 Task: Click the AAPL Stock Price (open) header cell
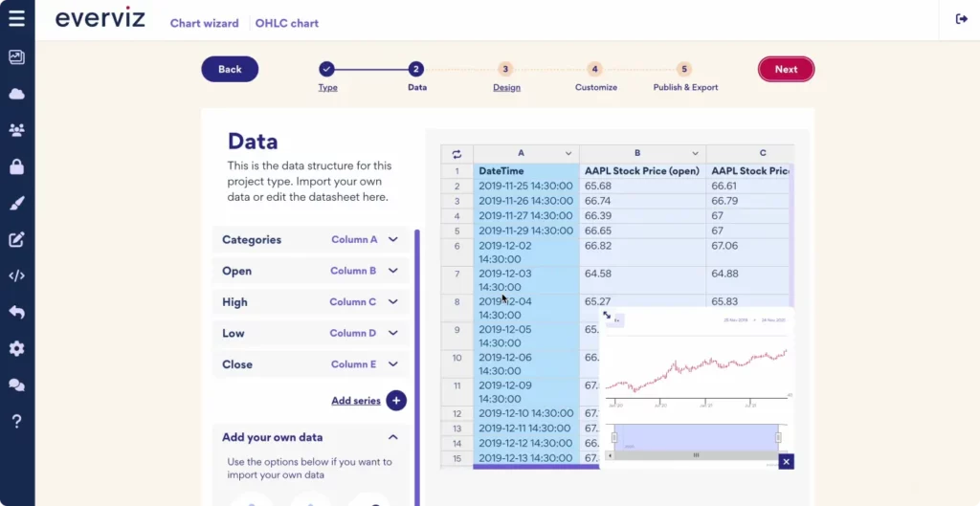click(642, 171)
